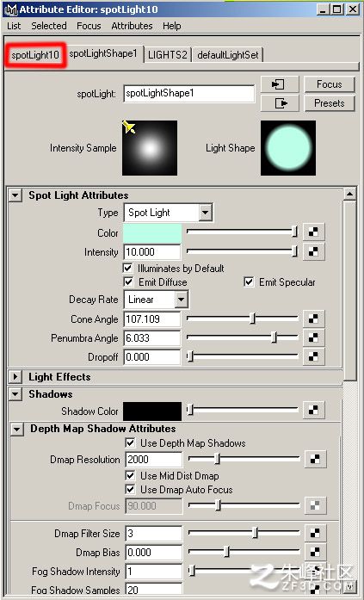Viewport: 364px width, 600px height.
Task: Open the light Type dropdown
Action: [x=169, y=213]
